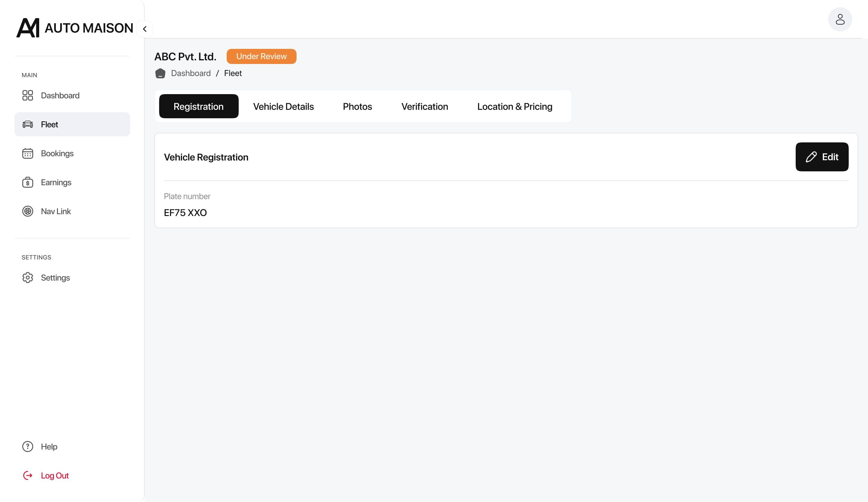Click the Log Out arrow icon
This screenshot has width=868, height=502.
pyautogui.click(x=27, y=475)
